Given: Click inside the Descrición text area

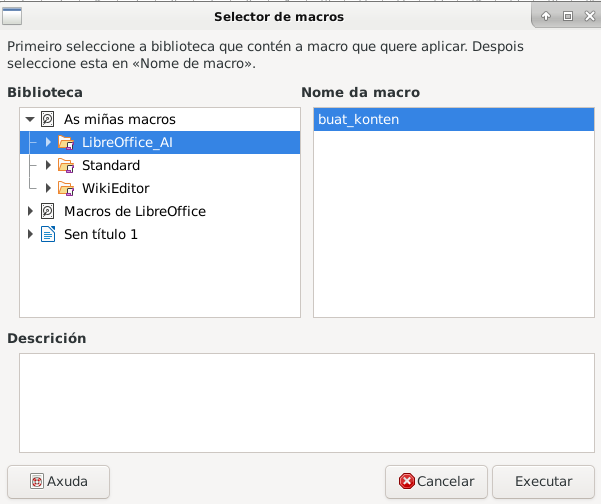Looking at the screenshot, I should click(300, 402).
